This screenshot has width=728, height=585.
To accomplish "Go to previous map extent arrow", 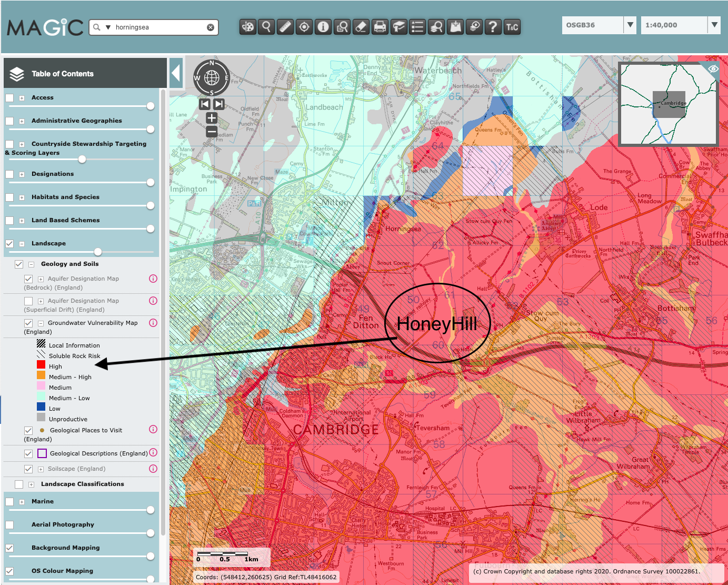I will [205, 104].
